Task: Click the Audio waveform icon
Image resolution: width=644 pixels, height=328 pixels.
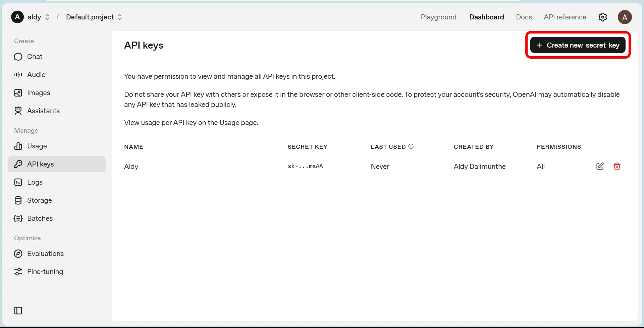Action: [x=18, y=75]
